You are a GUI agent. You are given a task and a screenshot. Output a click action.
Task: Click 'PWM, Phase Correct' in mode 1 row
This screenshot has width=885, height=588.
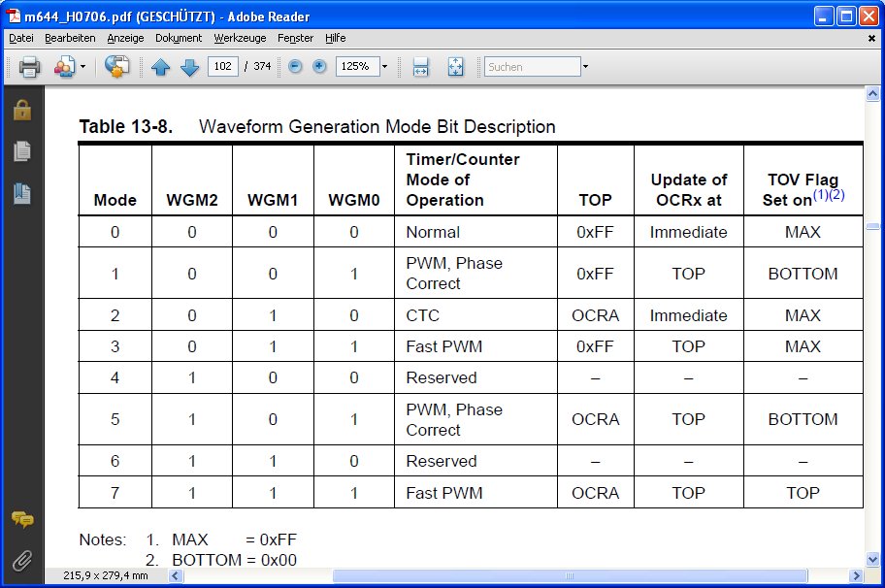(x=454, y=273)
